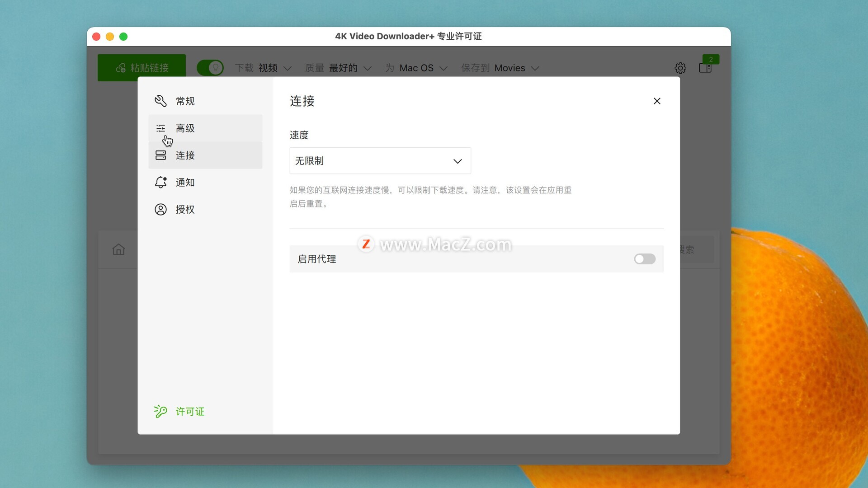Viewport: 868px width, 488px height.
Task: Open the 高级 advanced settings tab
Action: click(205, 128)
